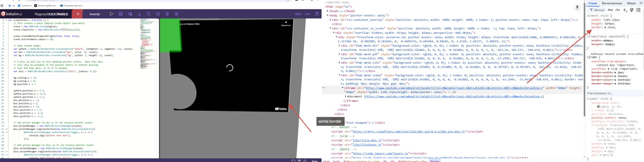Image resolution: width=644 pixels, height=162 pixels.
Task: Run the playground scene with the play icon
Action: click(111, 14)
